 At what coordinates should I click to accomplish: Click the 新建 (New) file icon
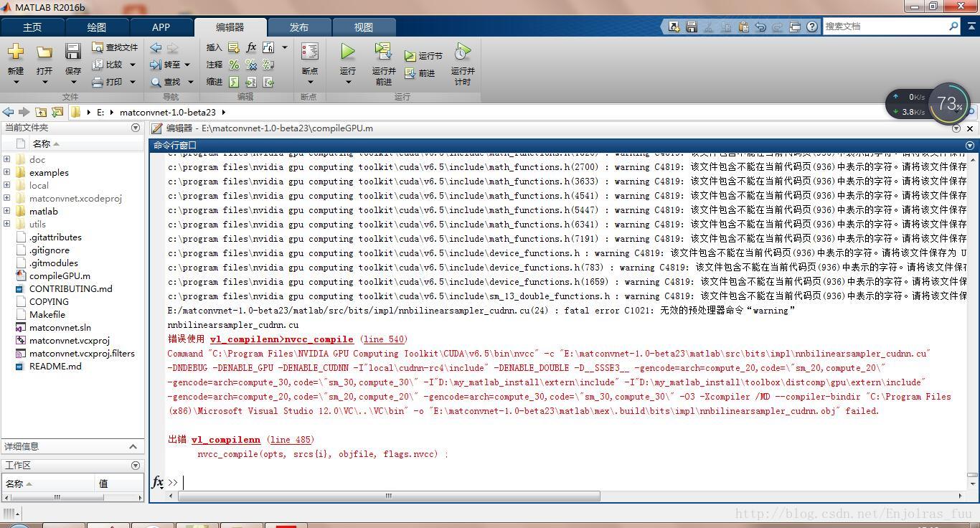(16, 52)
